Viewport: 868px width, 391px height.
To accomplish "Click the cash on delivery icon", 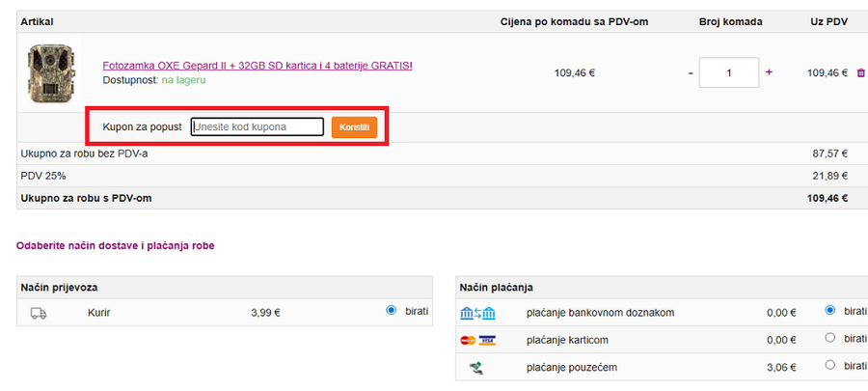I will [x=476, y=367].
